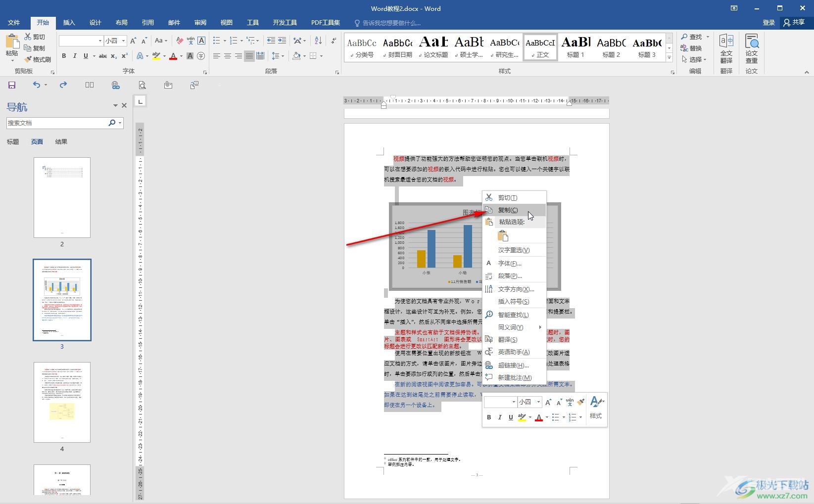The height and width of the screenshot is (504, 814).
Task: Click the ribbon Cut (剪切) scissors button
Action: point(35,37)
